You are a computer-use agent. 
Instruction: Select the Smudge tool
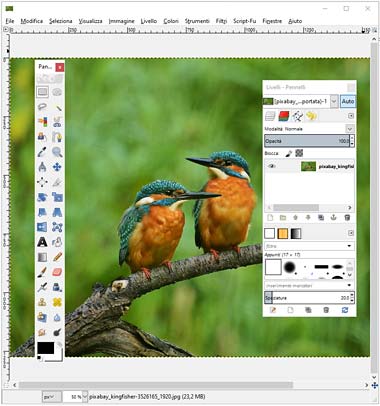coord(42,332)
